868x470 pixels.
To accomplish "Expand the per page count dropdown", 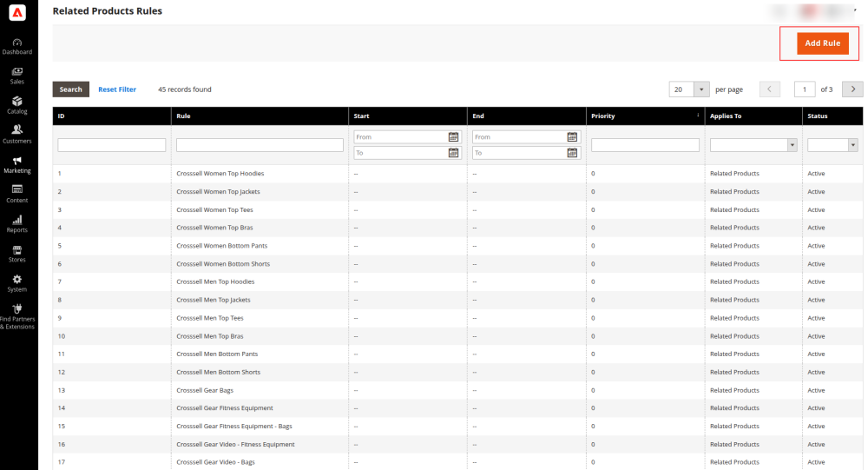I will 700,89.
